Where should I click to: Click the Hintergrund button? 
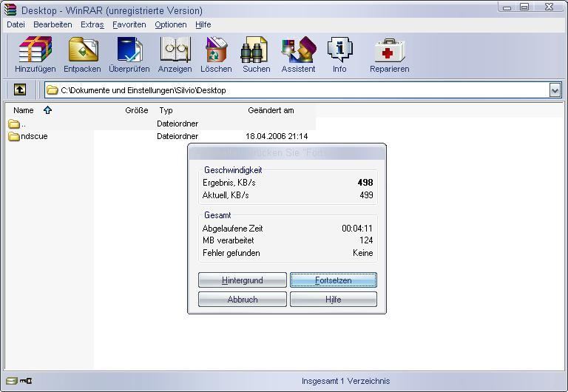click(243, 280)
